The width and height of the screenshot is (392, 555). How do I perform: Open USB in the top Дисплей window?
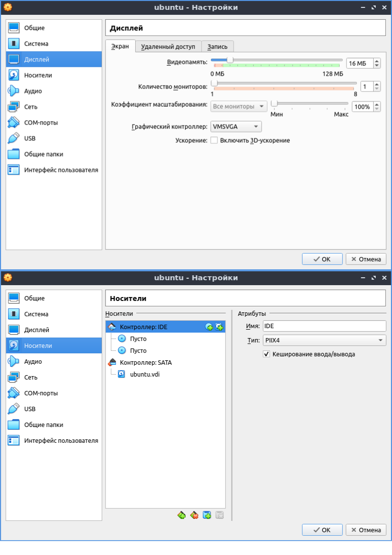pos(54,138)
